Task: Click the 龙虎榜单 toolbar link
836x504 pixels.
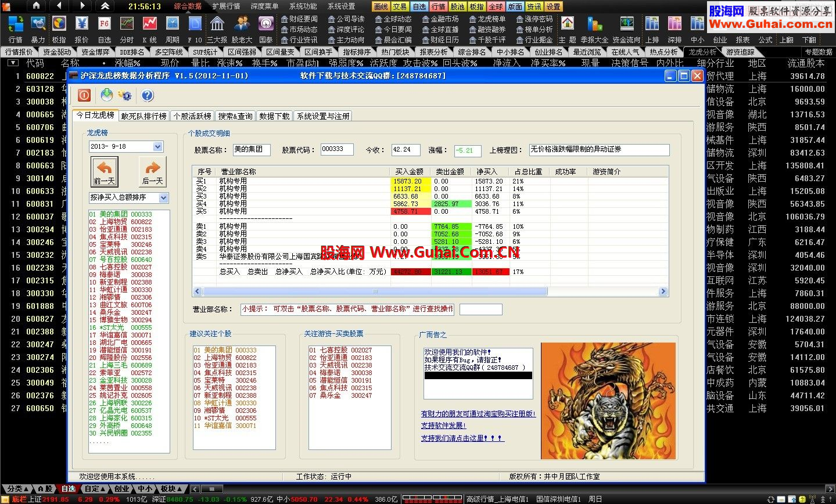Action: [x=487, y=19]
